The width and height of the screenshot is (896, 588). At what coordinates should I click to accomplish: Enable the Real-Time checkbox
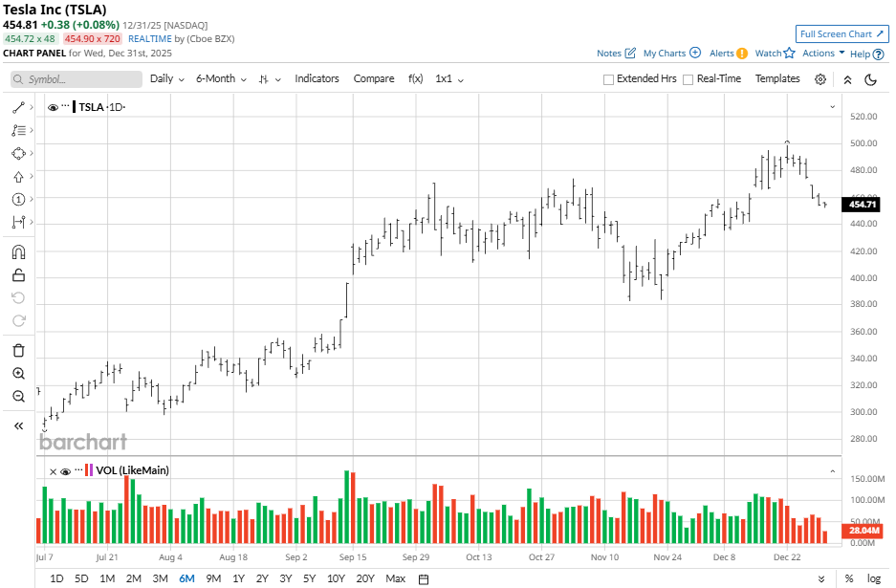tap(688, 79)
